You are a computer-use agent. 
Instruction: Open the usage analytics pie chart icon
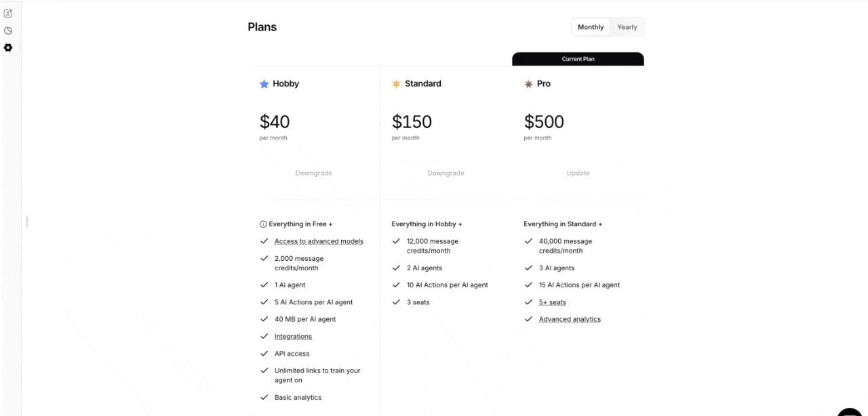[x=8, y=30]
